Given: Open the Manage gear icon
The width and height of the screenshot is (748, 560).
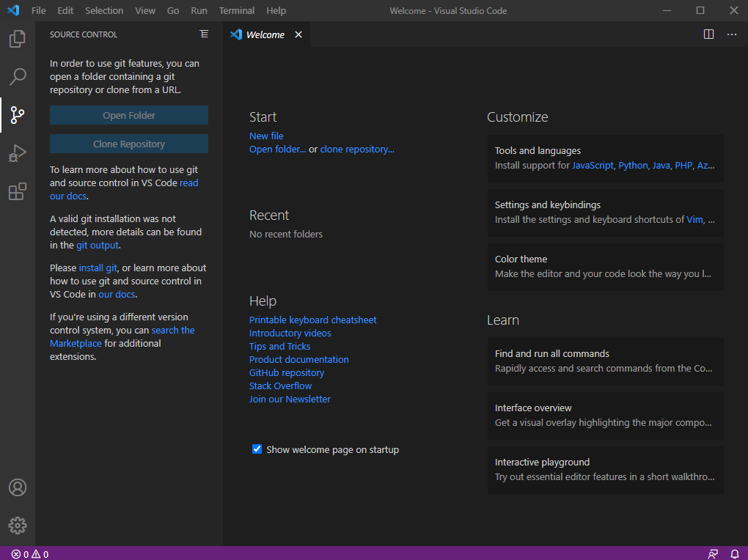Looking at the screenshot, I should [x=18, y=525].
